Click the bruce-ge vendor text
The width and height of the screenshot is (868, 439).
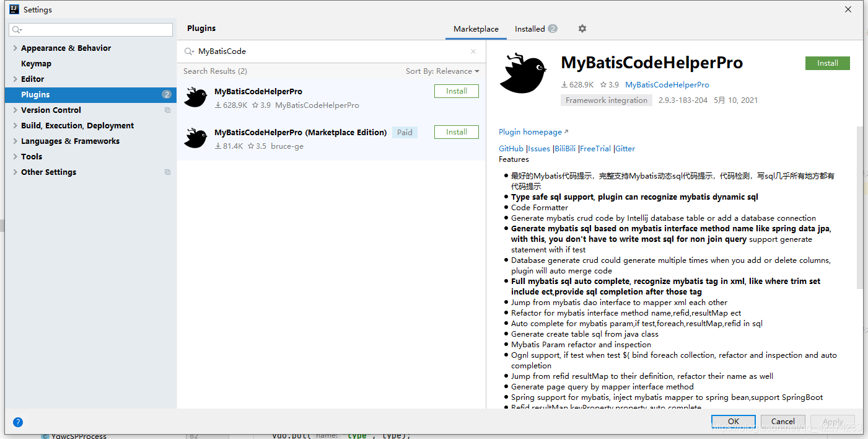[287, 146]
